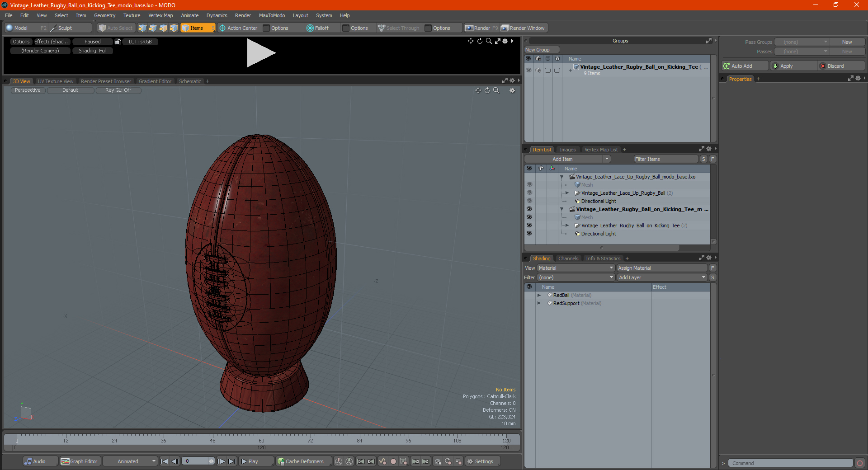The image size is (868, 470).
Task: Click Apply button
Action: [x=793, y=66]
